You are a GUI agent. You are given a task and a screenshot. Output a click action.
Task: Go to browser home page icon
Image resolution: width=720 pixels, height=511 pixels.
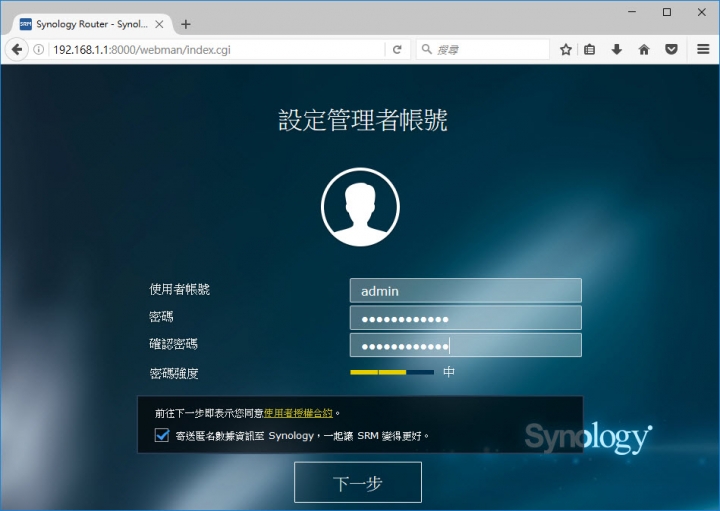tap(644, 49)
